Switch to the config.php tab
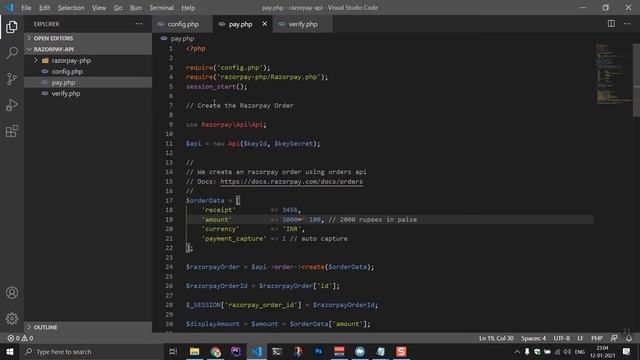640x360 pixels. click(182, 24)
